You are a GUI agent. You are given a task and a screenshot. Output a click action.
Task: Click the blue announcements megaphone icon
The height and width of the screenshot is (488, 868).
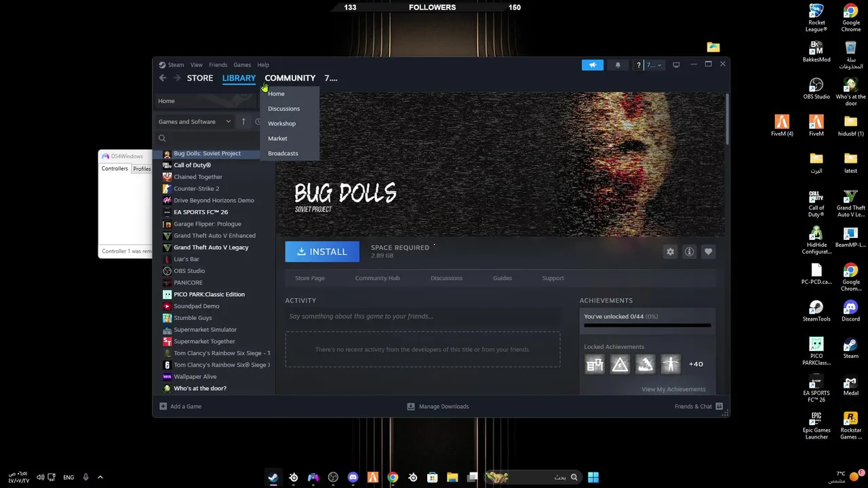tap(592, 65)
